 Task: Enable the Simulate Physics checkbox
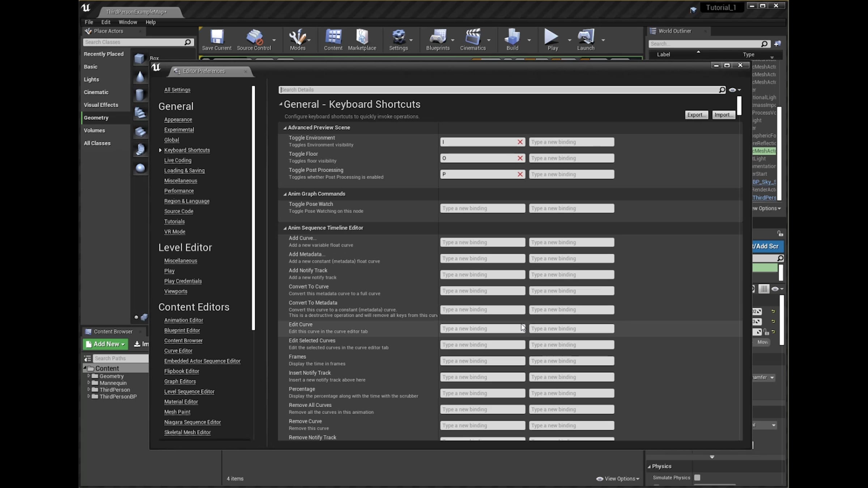(697, 478)
